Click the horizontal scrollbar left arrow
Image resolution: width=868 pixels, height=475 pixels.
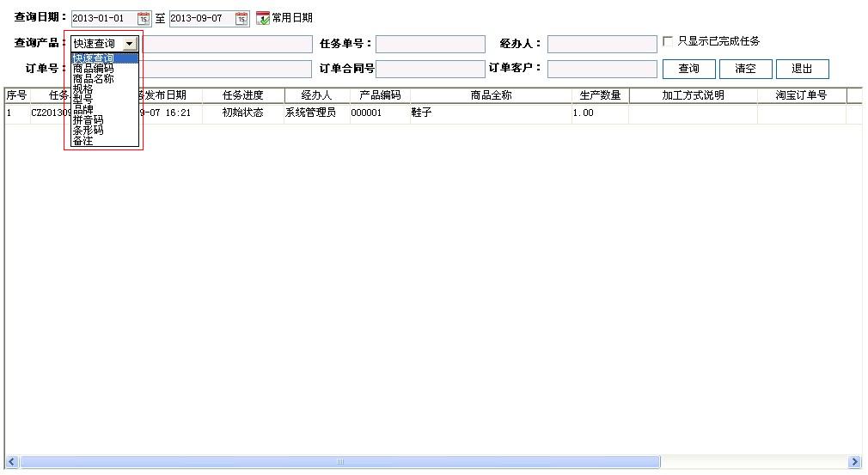click(x=12, y=462)
